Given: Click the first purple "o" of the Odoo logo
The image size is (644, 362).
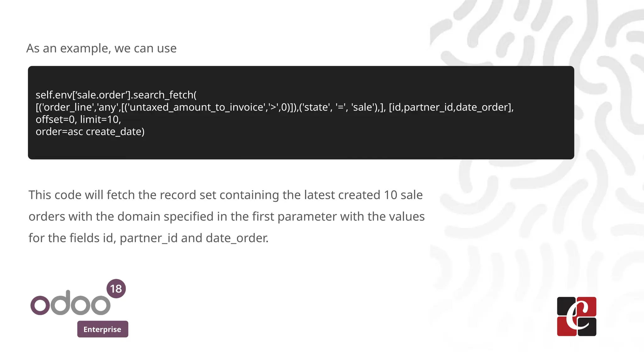Looking at the screenshot, I should click(x=40, y=305).
